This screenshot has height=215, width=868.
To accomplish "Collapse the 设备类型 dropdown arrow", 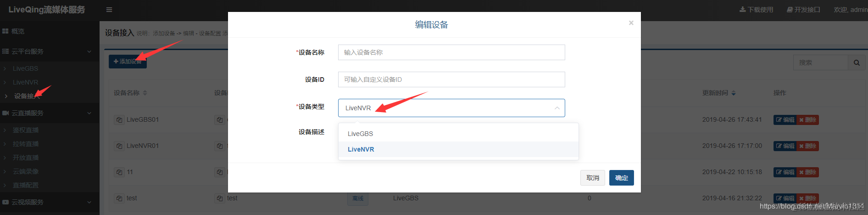I will [557, 108].
